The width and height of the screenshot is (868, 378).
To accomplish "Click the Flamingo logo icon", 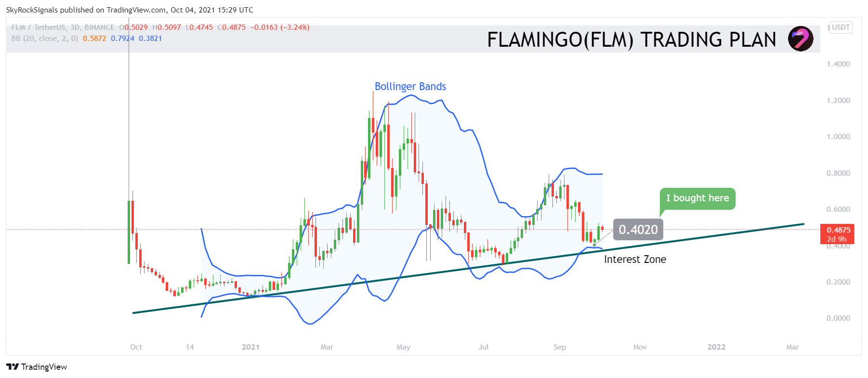I will pos(801,39).
